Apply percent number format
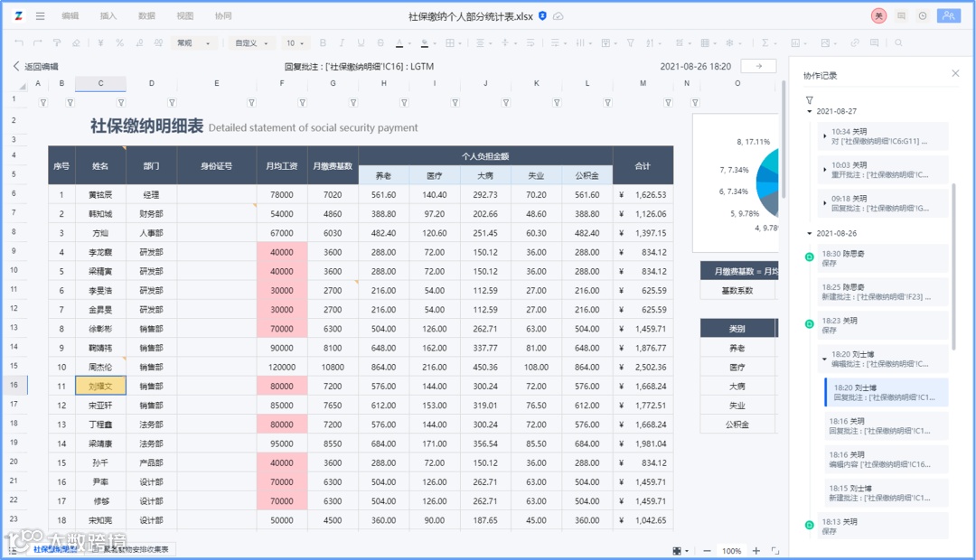The height and width of the screenshot is (560, 976). coord(119,43)
